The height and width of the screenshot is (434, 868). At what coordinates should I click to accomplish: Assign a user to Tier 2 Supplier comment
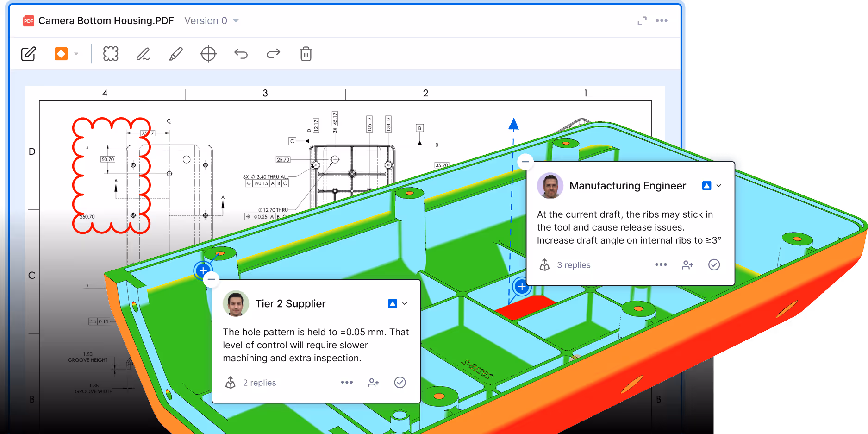[x=374, y=383]
